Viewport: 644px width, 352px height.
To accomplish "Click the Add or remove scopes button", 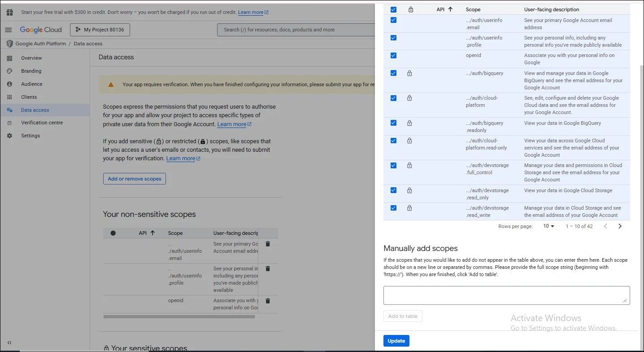I will (135, 179).
